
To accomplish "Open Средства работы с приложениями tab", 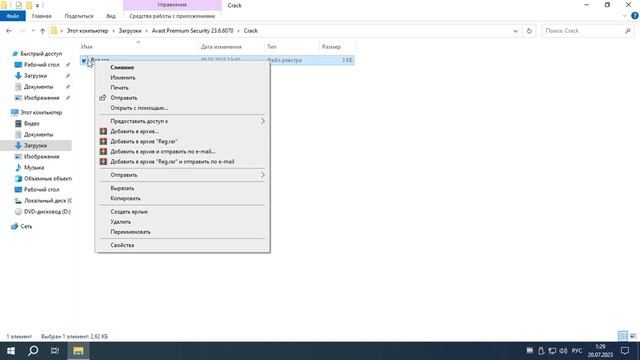I will pyautogui.click(x=172, y=16).
